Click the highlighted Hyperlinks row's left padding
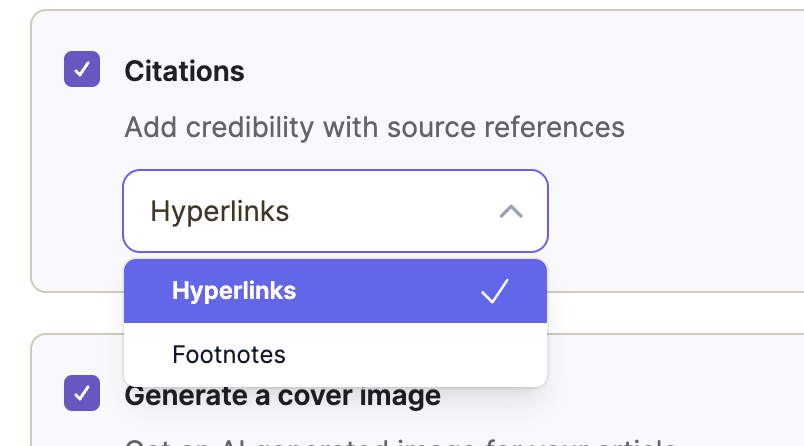Viewport: 804px width, 446px height. tap(145, 291)
